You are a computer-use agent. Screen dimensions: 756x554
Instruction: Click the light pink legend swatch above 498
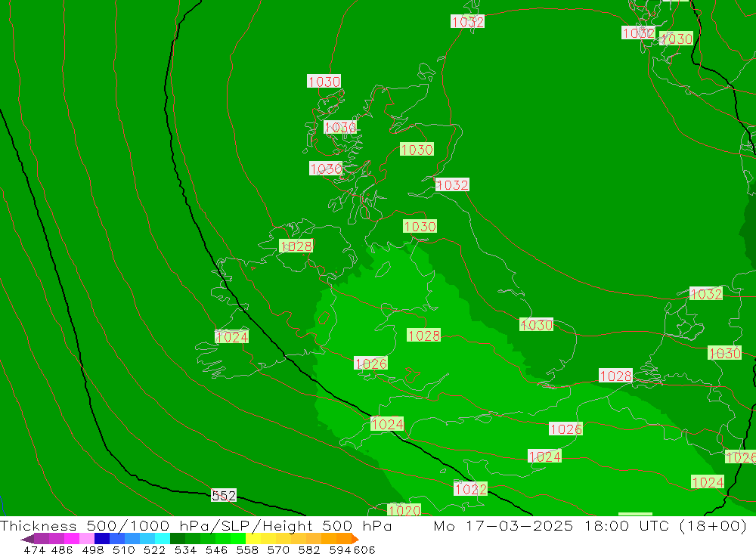(x=87, y=539)
